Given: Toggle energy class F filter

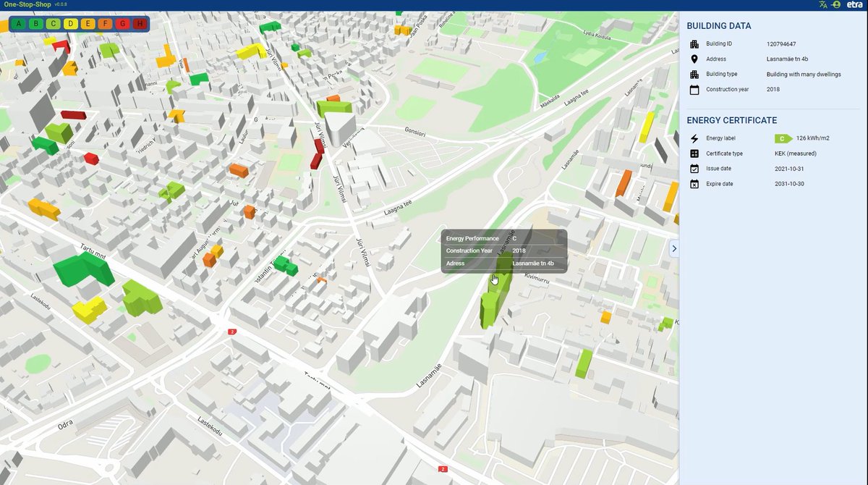Looking at the screenshot, I should tap(105, 23).
